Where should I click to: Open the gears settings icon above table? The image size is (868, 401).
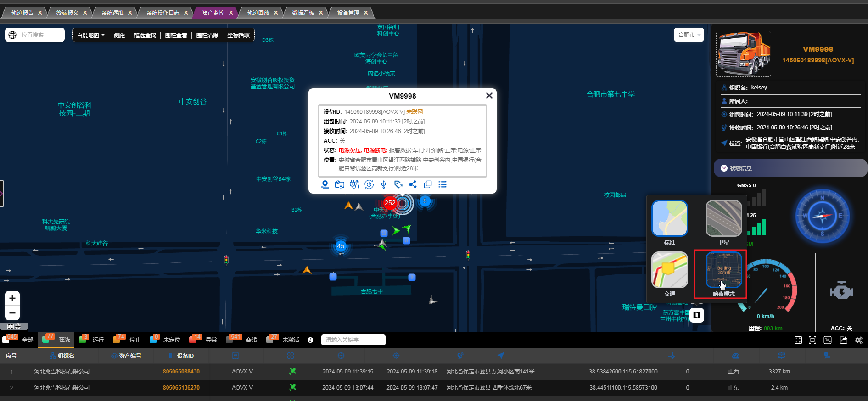[859, 340]
